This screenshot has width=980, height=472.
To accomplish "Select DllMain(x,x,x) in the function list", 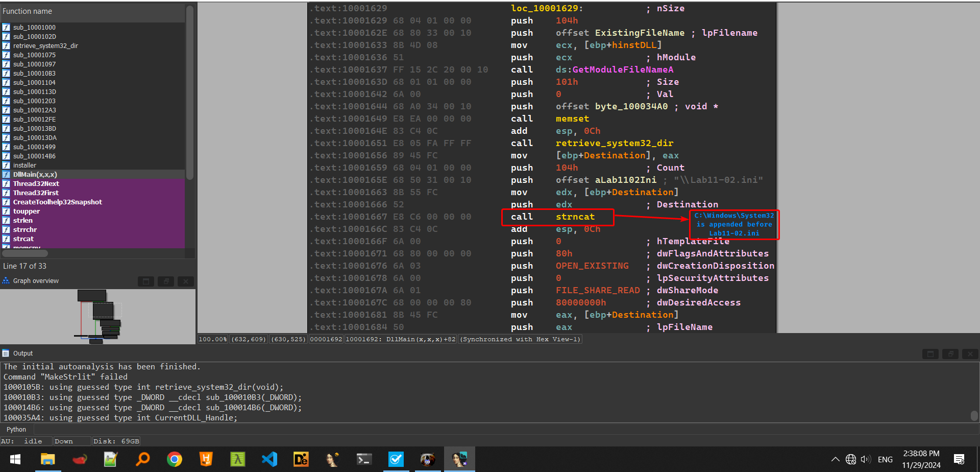I will [x=35, y=175].
